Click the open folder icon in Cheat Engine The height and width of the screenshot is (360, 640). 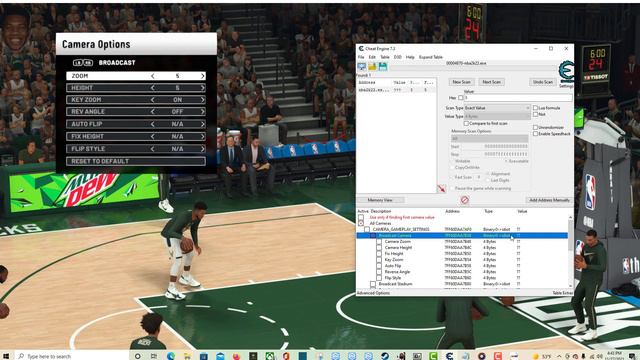point(372,66)
